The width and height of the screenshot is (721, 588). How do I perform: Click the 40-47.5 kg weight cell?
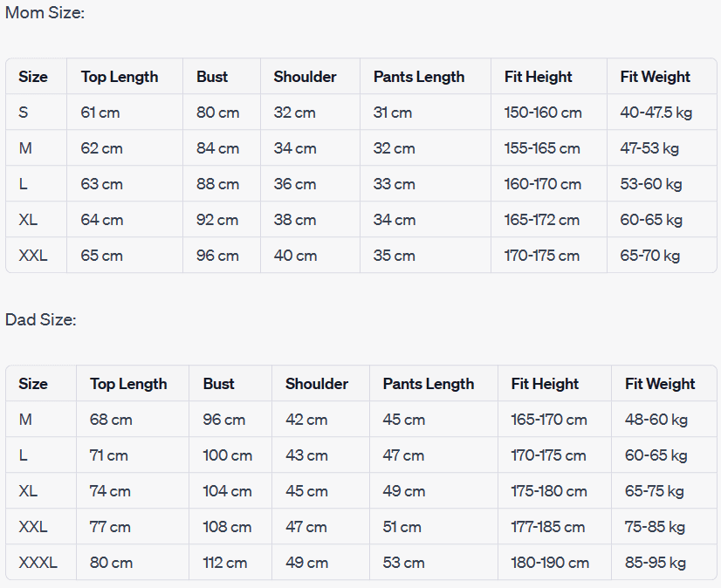[x=656, y=113]
